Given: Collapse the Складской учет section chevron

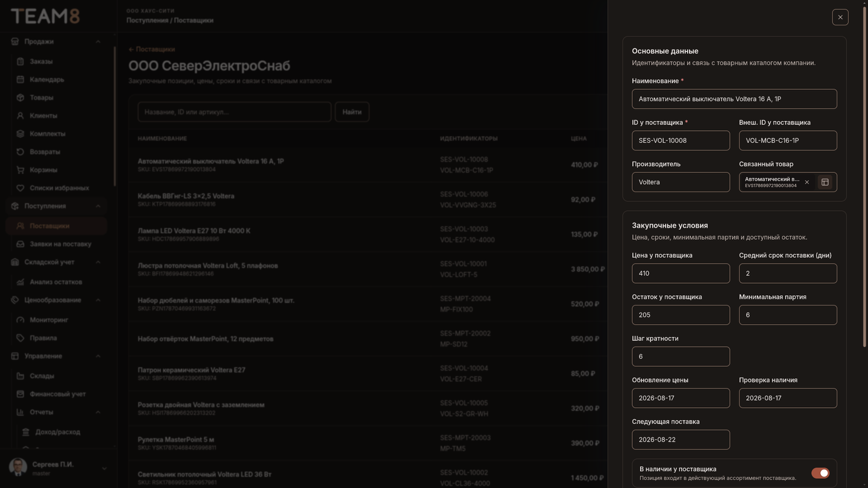Looking at the screenshot, I should coord(98,262).
